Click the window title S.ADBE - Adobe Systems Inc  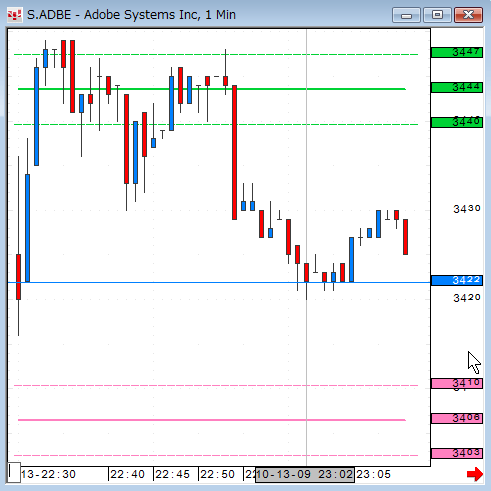click(x=131, y=15)
